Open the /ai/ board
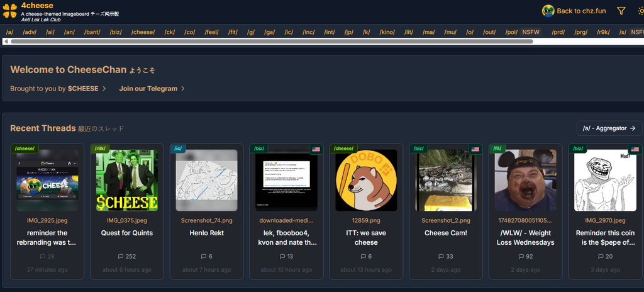644x292 pixels. 50,32
